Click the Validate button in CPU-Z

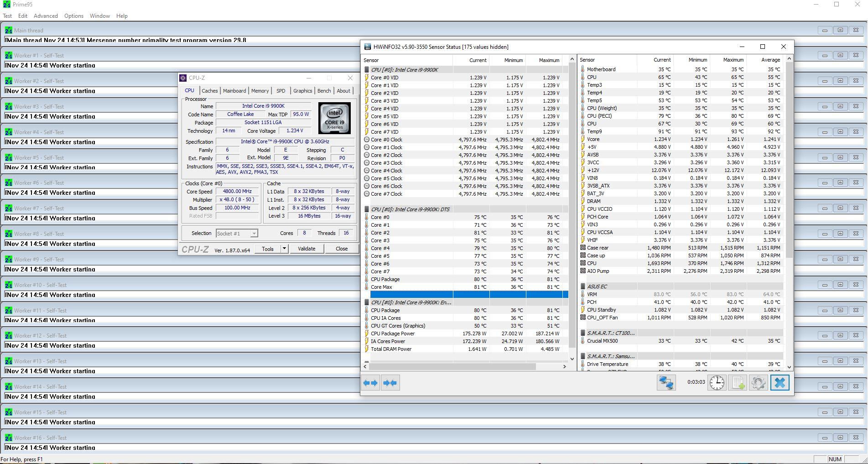(307, 249)
